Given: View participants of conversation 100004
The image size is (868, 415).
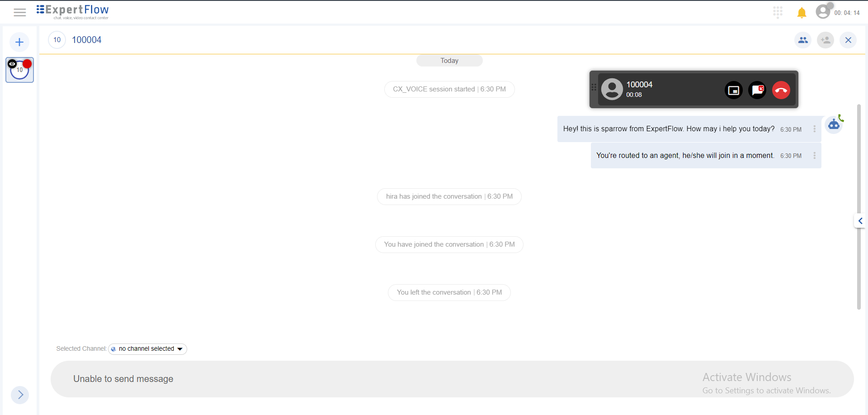Looking at the screenshot, I should point(803,40).
